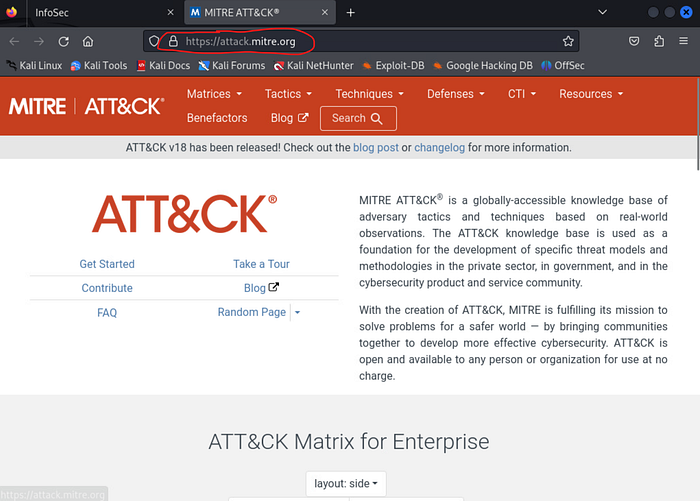
Task: Open the Firefox hamburger menu
Action: pyautogui.click(x=683, y=41)
